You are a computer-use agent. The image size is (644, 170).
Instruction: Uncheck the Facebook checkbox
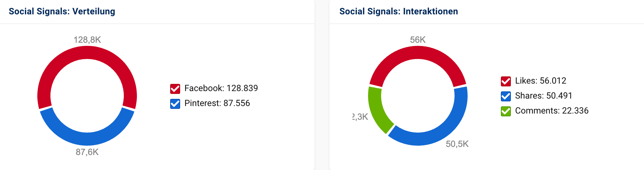point(175,89)
